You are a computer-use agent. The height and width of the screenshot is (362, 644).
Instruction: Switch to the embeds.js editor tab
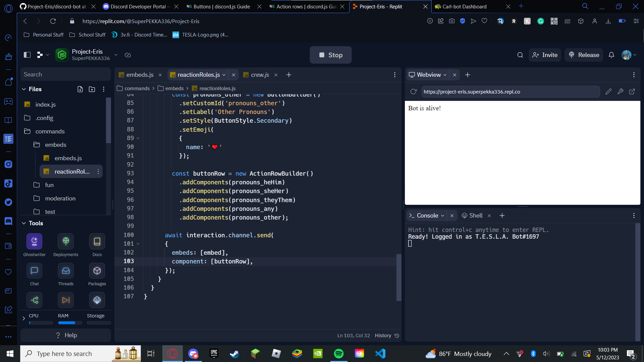point(140,75)
